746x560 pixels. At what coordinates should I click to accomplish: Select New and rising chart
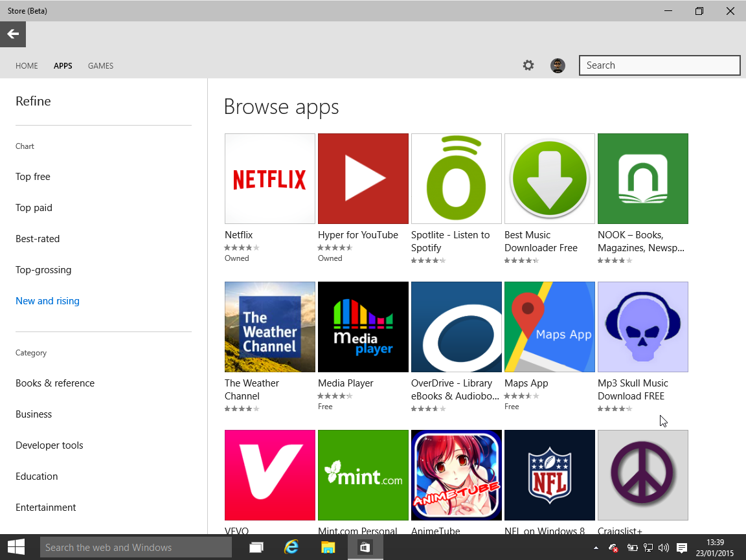(x=47, y=300)
